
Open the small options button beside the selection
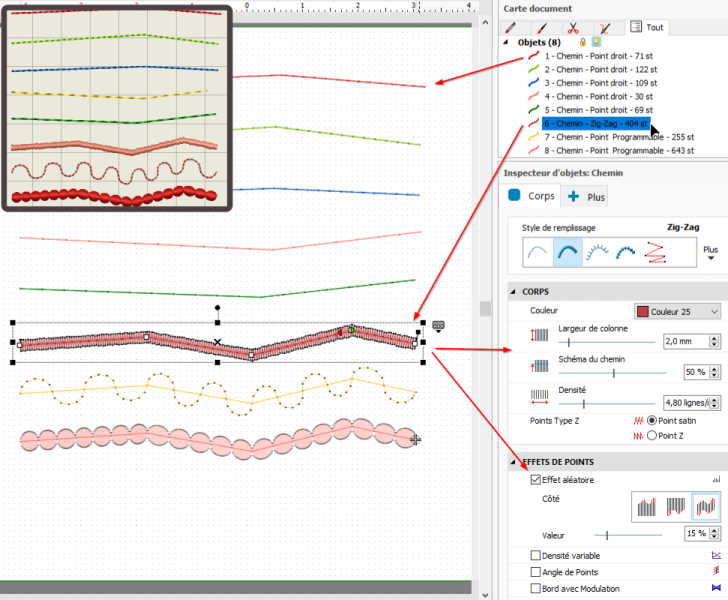click(x=438, y=326)
